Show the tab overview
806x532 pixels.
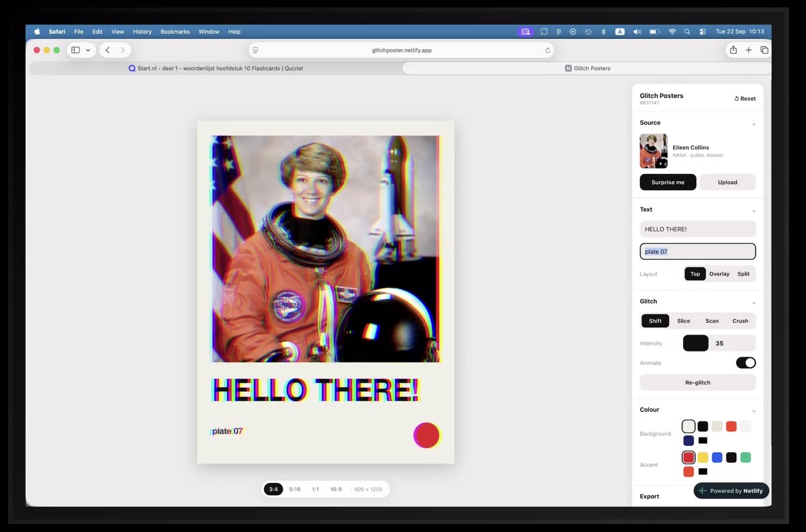(764, 50)
